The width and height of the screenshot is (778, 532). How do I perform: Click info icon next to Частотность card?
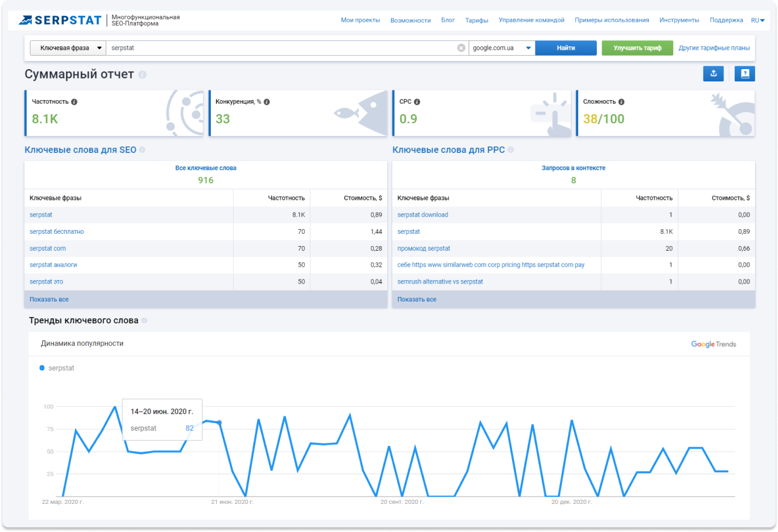point(74,102)
